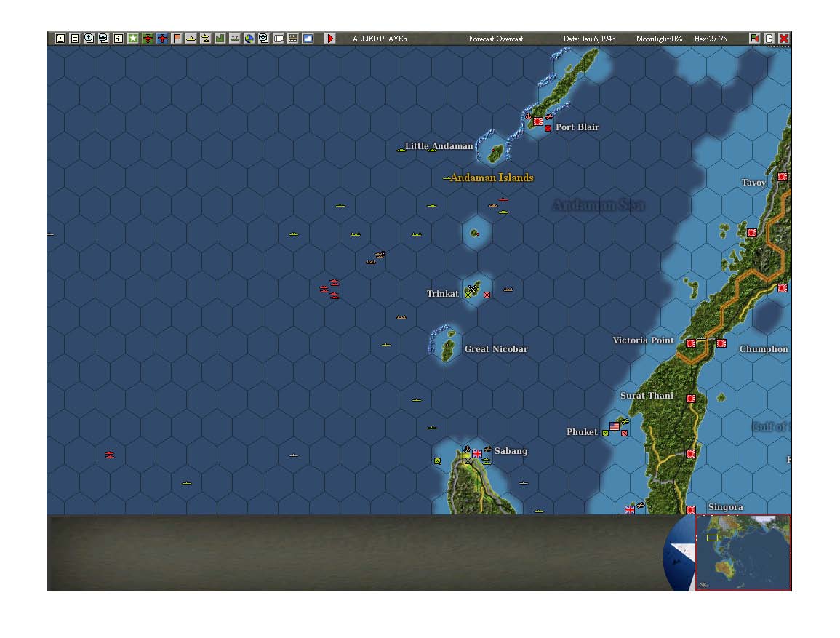
Task: Open the document list icon next to save
Action: (x=74, y=39)
